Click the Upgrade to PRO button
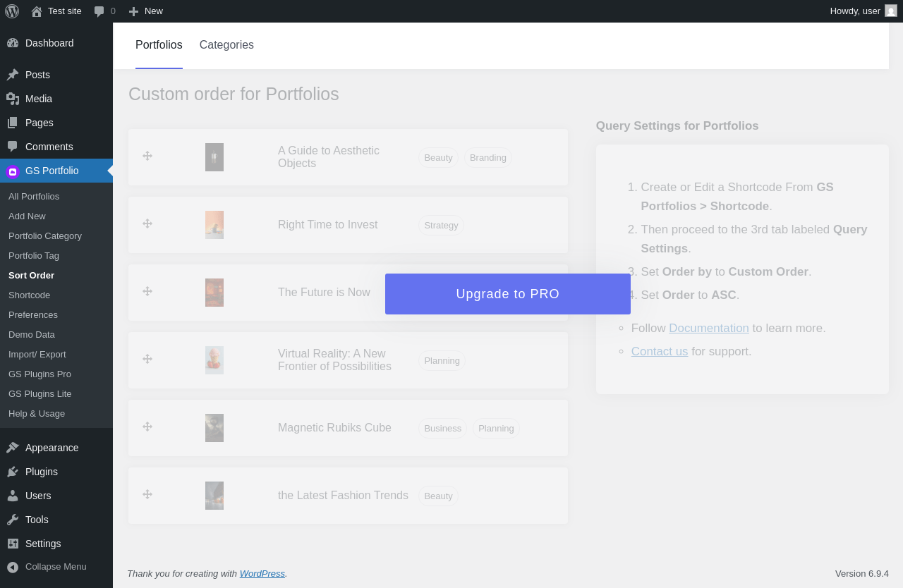903x588 pixels. click(508, 294)
